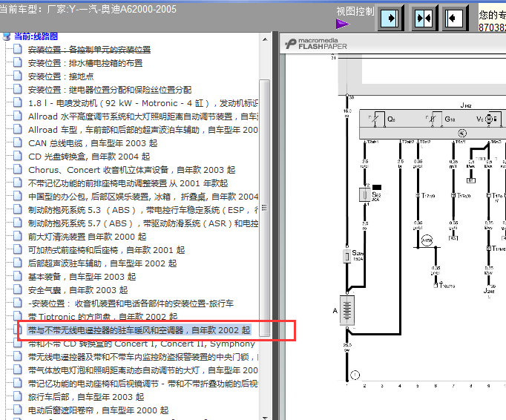Click the tree list scroll-up arrow

(265, 40)
